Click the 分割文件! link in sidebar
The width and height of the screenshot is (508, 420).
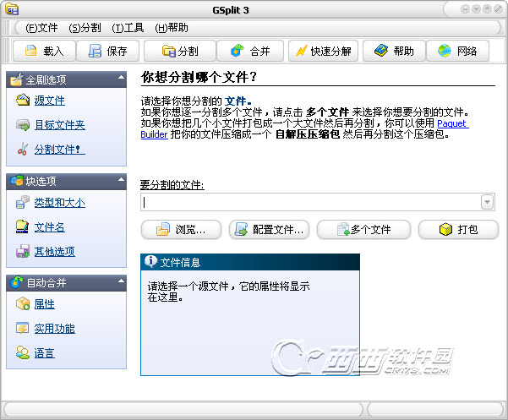tap(60, 150)
